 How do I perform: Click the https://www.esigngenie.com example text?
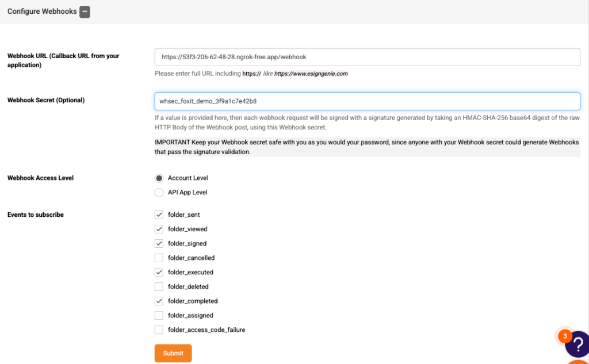click(x=311, y=74)
